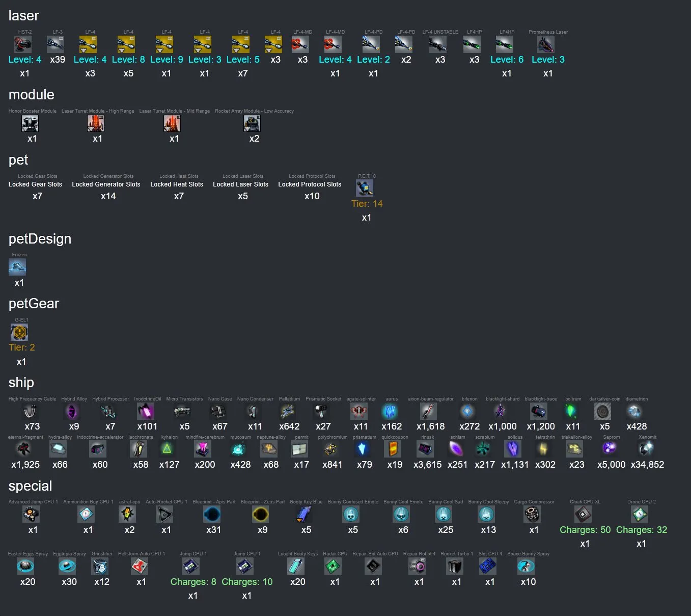This screenshot has width=691, height=616.
Task: Choose the Repair Robot 4 icon
Action: pos(418,566)
